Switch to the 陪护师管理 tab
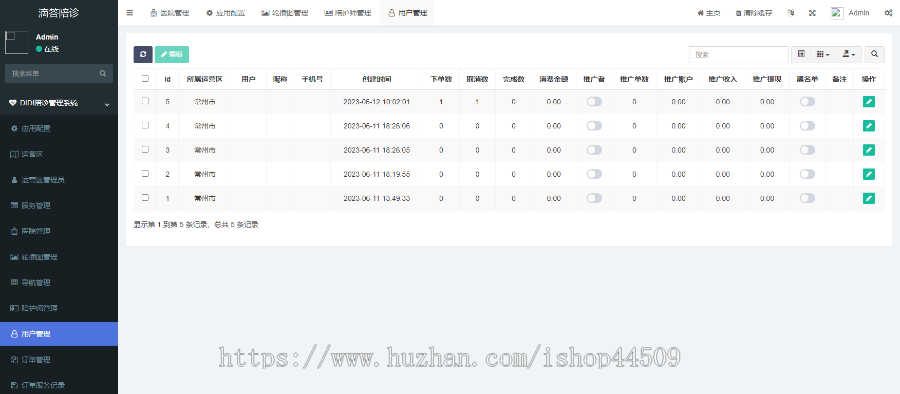Viewport: 900px width, 394px height. (x=347, y=13)
